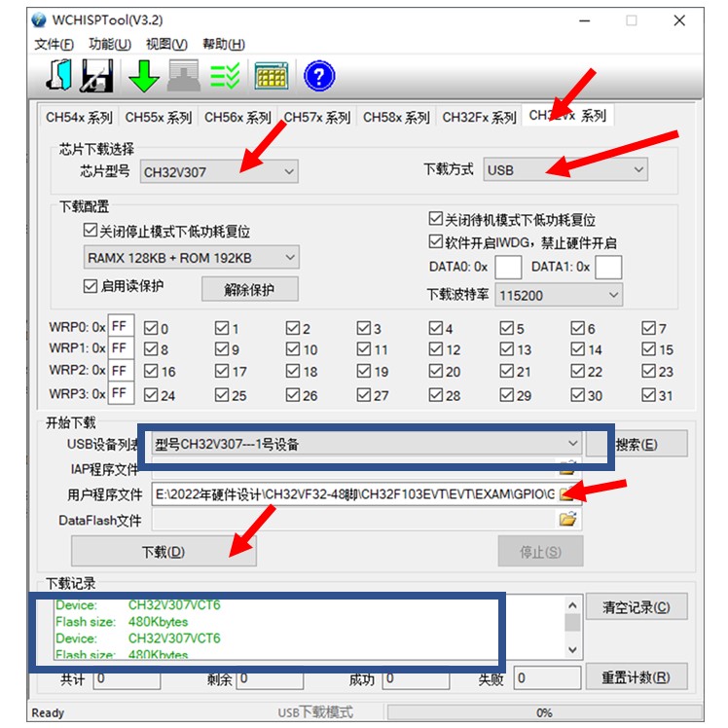Click the 解除保护 button
This screenshot has height=728, width=728.
(250, 289)
